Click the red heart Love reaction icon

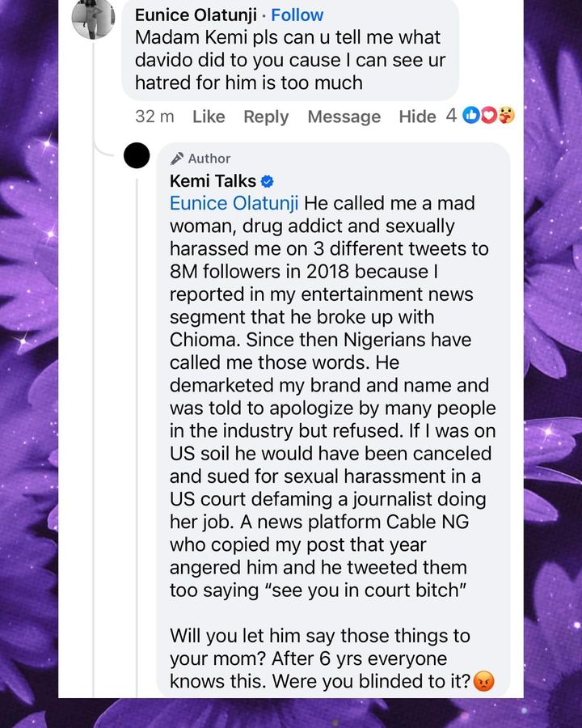point(488,116)
